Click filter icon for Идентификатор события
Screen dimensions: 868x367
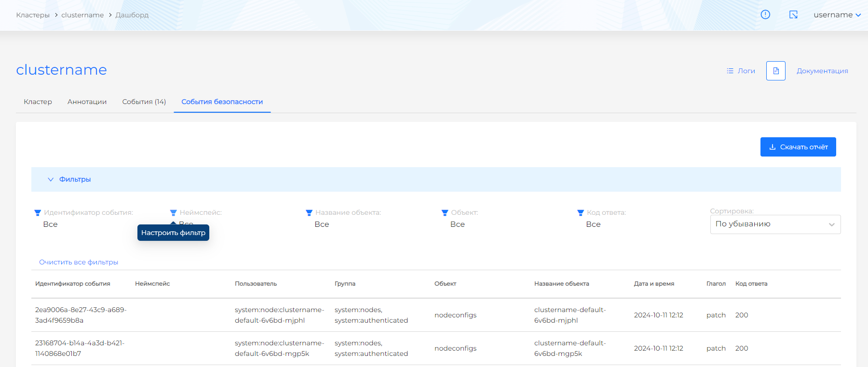(38, 213)
